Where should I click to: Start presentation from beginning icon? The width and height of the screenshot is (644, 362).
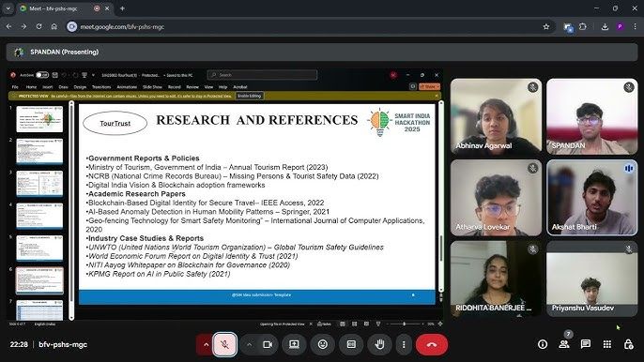click(x=84, y=75)
